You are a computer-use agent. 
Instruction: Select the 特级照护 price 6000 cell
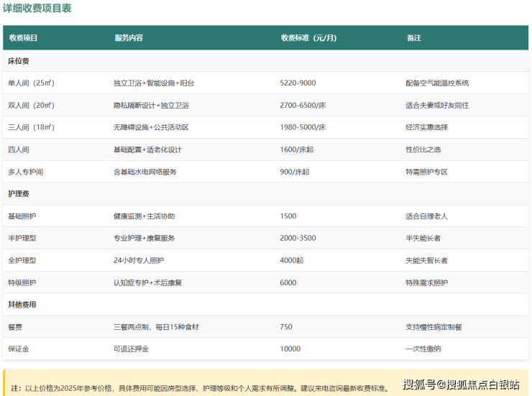click(288, 282)
